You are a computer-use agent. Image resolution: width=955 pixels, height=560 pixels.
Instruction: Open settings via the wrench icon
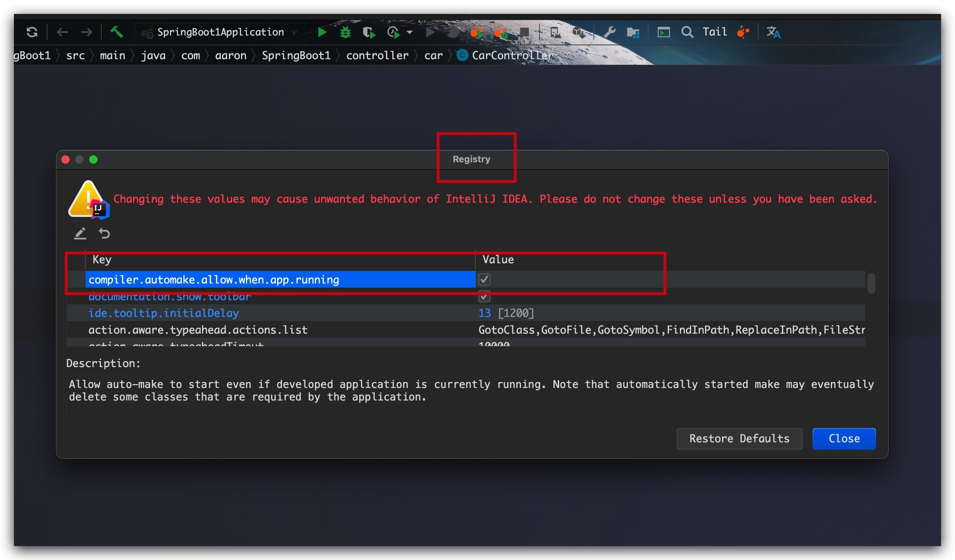610,32
